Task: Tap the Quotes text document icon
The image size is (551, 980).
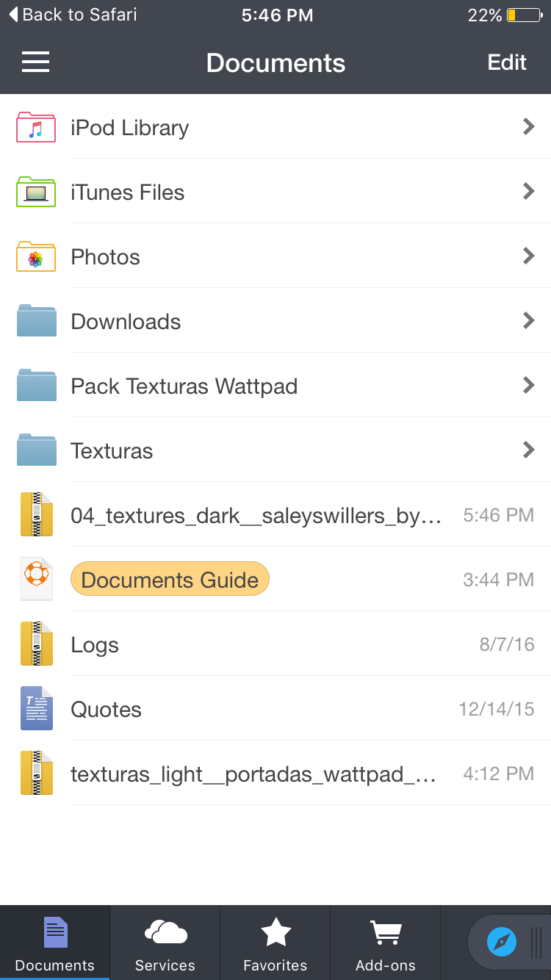Action: [x=36, y=709]
